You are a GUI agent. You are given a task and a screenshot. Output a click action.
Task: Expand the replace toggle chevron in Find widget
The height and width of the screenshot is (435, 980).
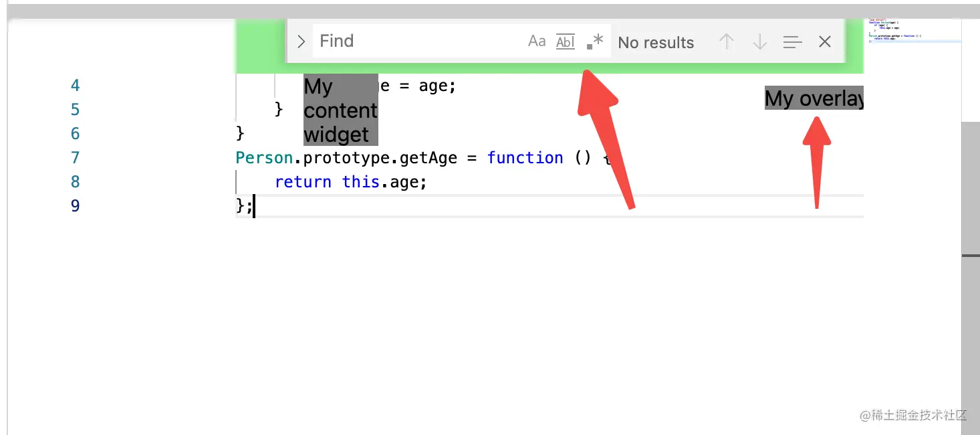[x=301, y=41]
